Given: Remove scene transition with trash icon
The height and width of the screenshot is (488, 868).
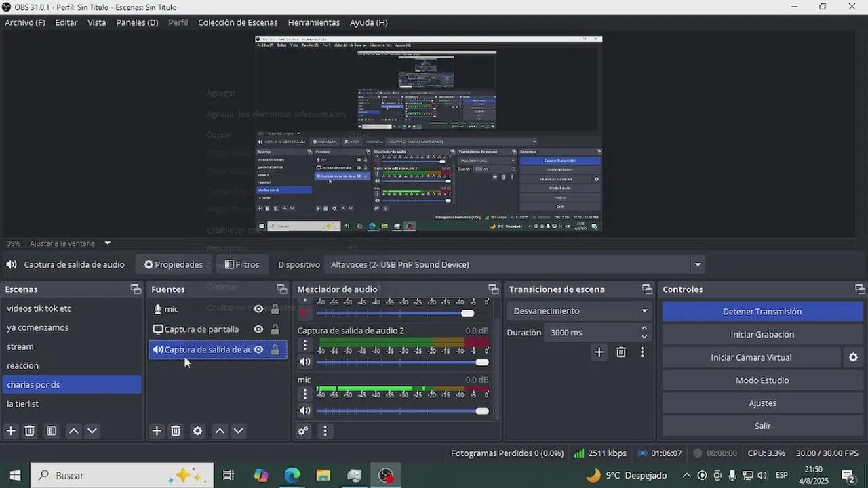Looking at the screenshot, I should [621, 352].
